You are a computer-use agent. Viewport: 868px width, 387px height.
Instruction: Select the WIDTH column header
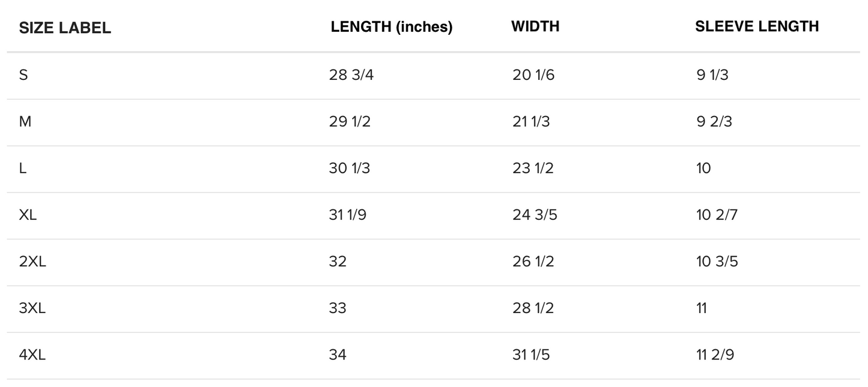click(x=535, y=26)
